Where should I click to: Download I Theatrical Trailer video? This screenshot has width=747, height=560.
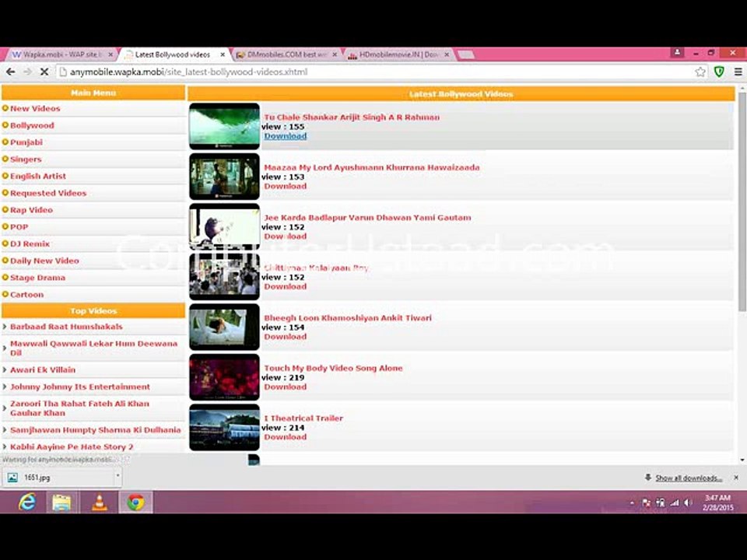point(286,437)
